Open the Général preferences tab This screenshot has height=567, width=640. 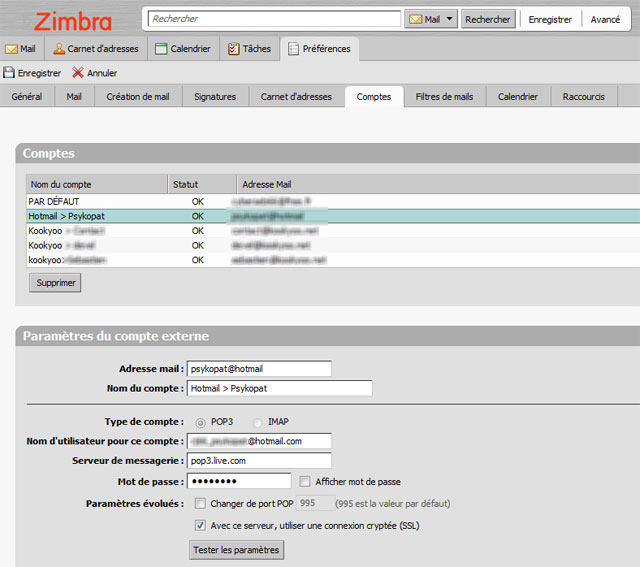pos(27,97)
